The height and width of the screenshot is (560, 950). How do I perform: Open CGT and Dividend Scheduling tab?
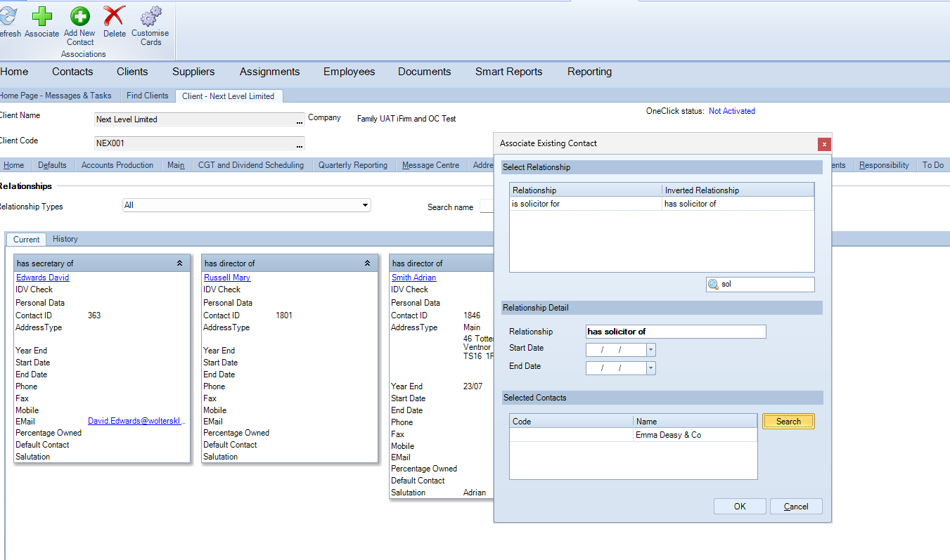(251, 165)
